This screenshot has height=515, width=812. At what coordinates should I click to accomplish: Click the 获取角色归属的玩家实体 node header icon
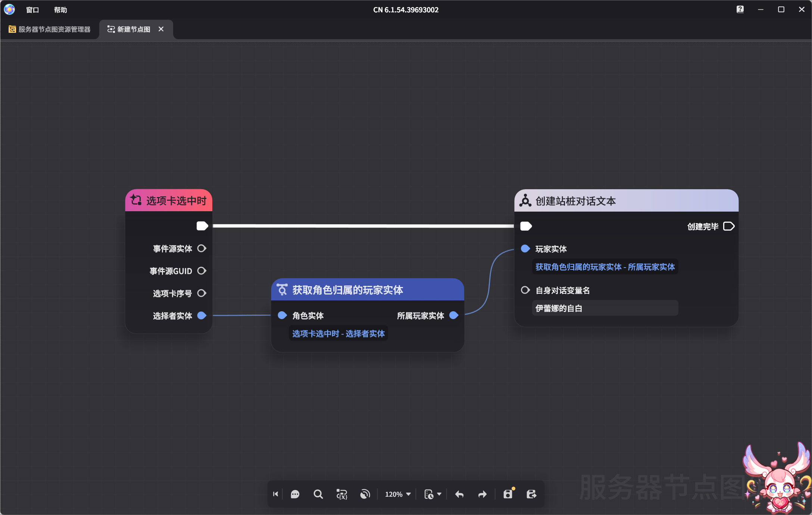point(282,290)
